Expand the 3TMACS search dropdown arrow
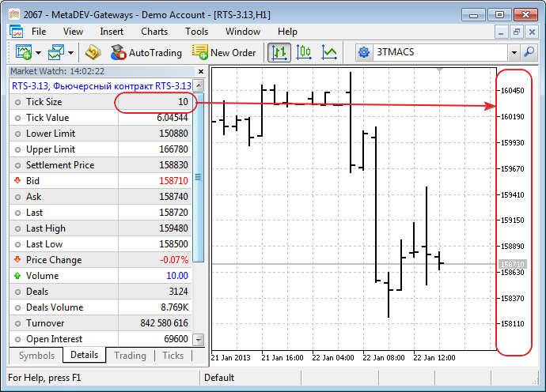Screen dimensions: 546x392 [x=514, y=53]
